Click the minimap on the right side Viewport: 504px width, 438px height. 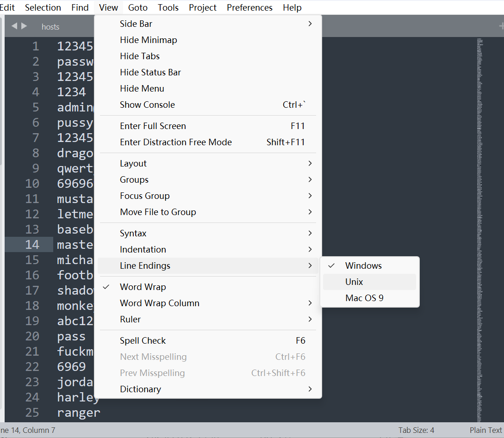point(479,229)
